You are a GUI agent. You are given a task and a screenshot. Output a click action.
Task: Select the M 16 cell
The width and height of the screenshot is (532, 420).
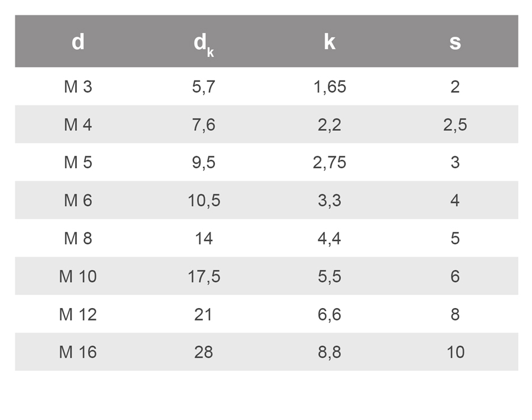click(x=78, y=352)
